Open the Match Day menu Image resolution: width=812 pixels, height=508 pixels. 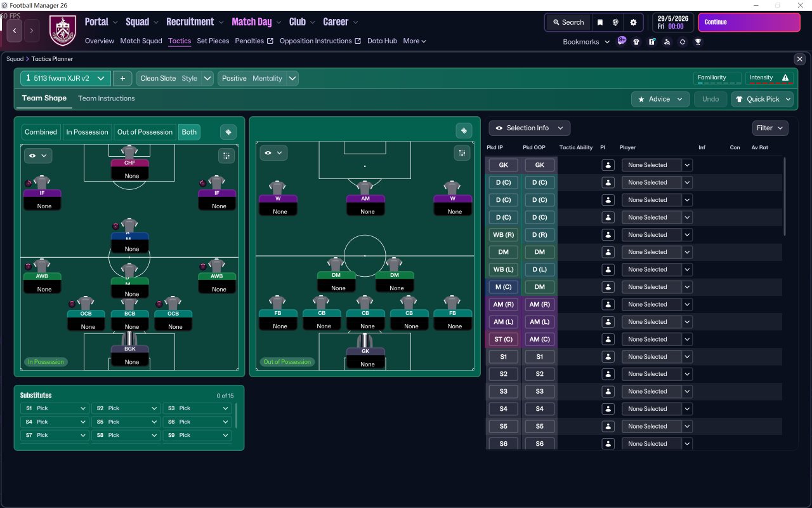pyautogui.click(x=256, y=22)
